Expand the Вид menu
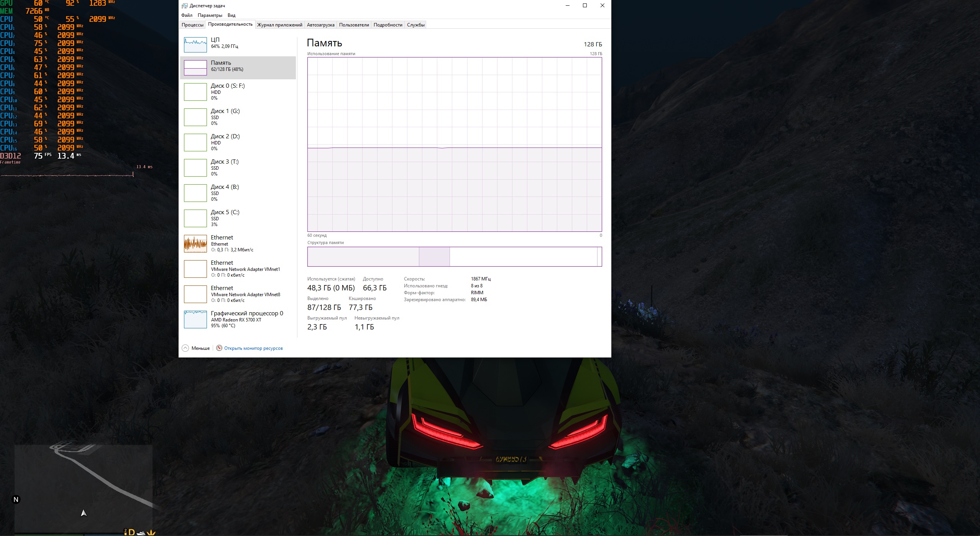Screen dimensions: 980x536 point(231,15)
